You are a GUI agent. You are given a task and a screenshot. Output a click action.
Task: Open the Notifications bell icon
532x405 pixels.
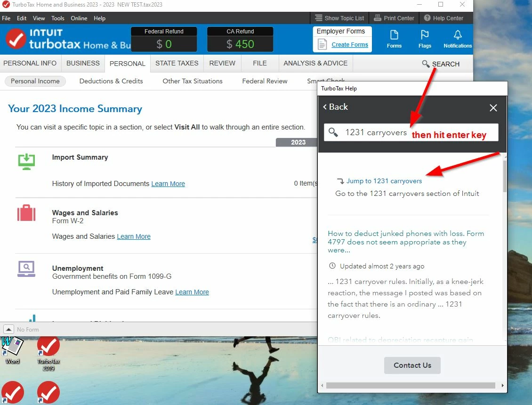click(457, 39)
